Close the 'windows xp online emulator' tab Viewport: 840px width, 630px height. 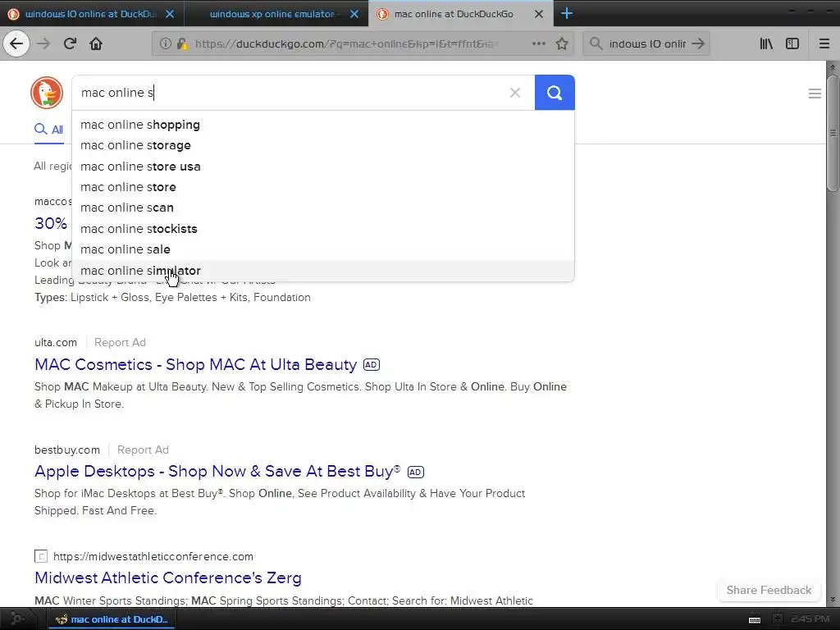(x=354, y=14)
